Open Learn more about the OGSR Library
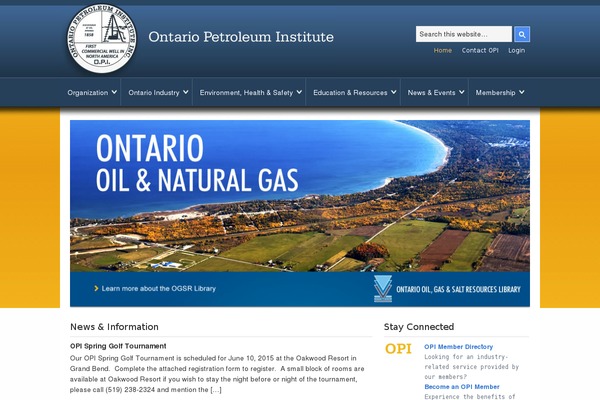The height and width of the screenshot is (400, 600). tap(159, 289)
